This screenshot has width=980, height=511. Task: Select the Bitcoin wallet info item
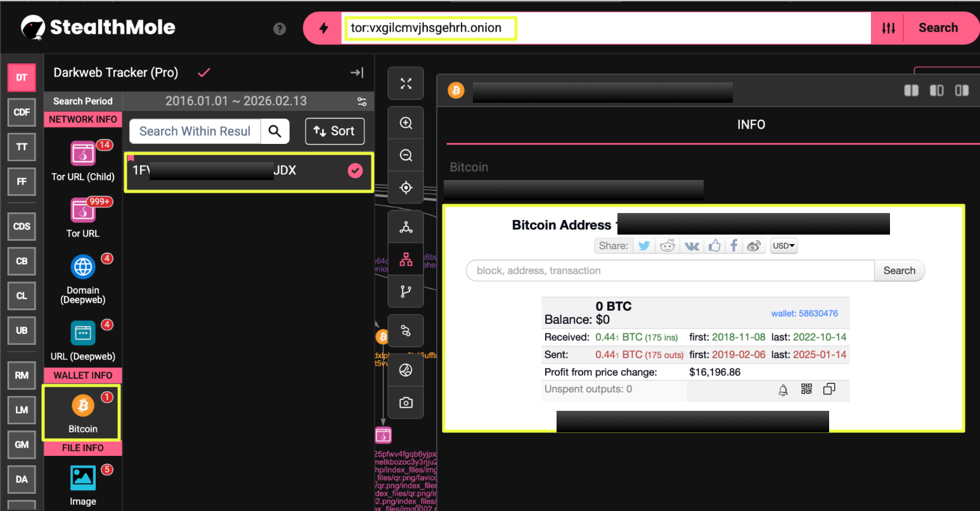[x=82, y=413]
